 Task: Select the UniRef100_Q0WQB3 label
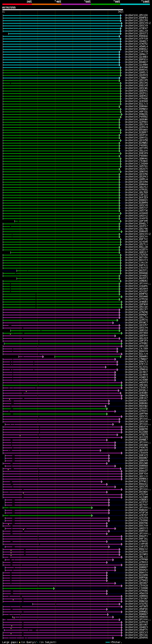pyautogui.click(x=136, y=302)
